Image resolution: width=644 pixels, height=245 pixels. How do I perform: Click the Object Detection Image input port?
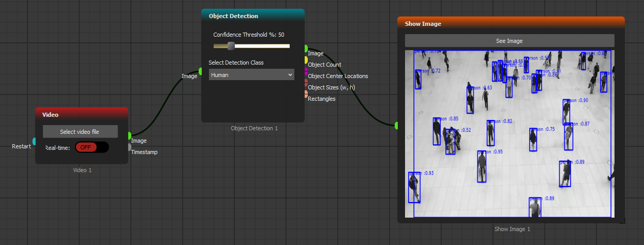point(201,71)
